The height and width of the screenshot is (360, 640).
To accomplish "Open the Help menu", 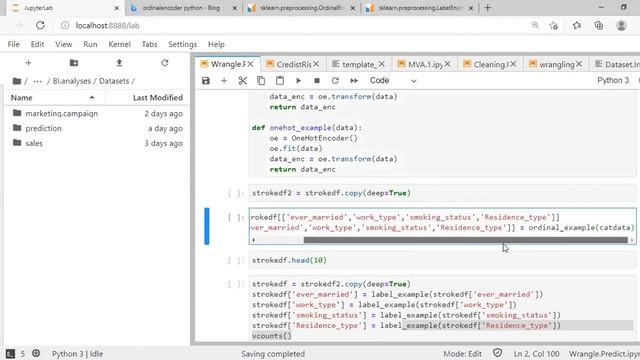I will point(216,44).
